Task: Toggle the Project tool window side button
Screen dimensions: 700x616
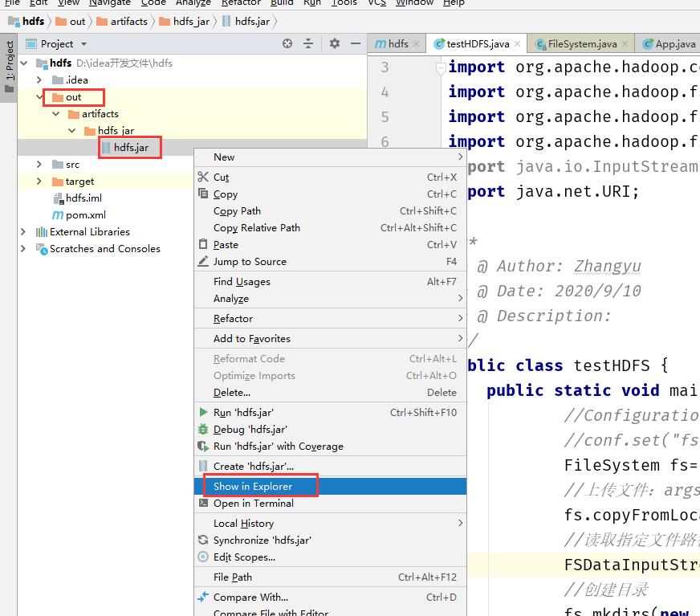Action: coord(9,67)
